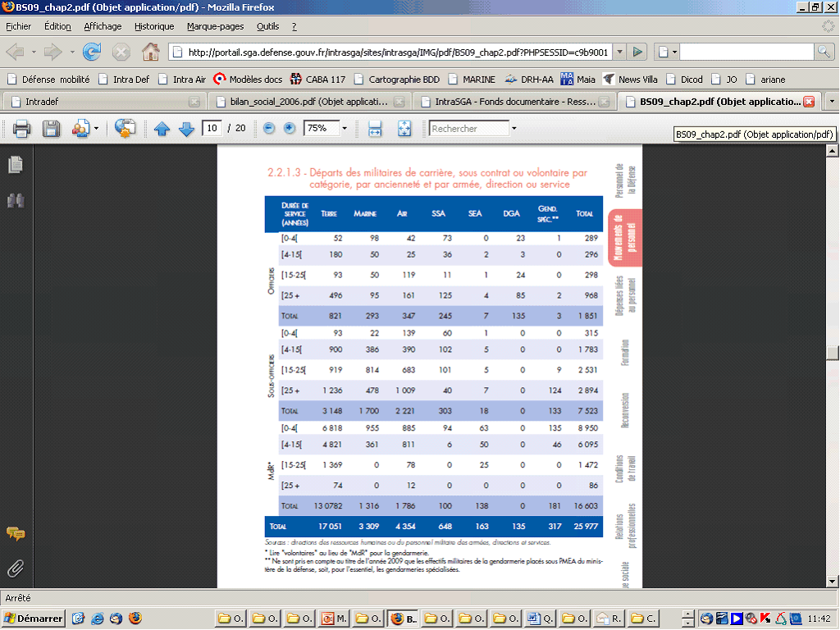Click the Rechercher search field

[x=467, y=129]
